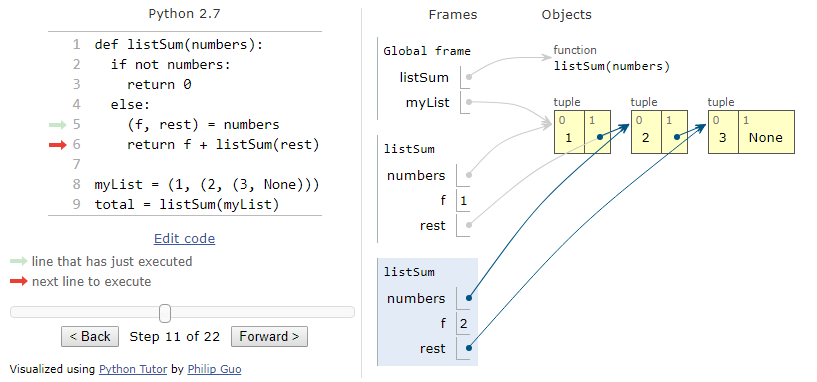Click the execution step slider handle
The height and width of the screenshot is (382, 817).
[165, 313]
